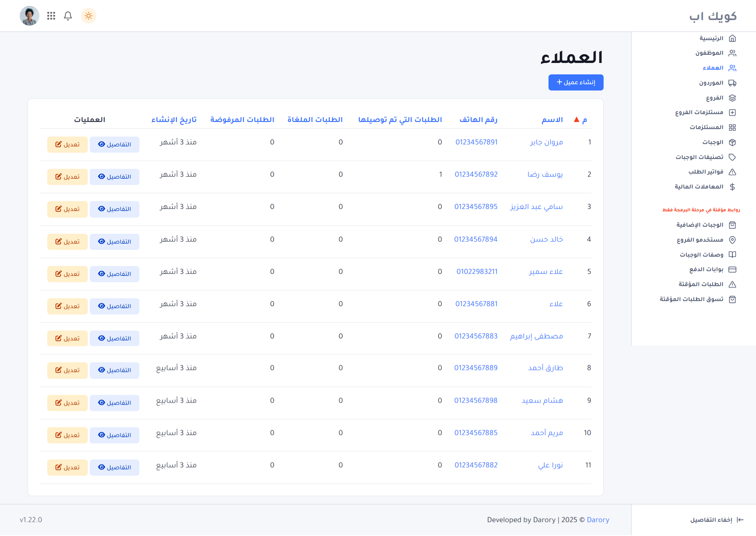
Task: Open التفاصيل for customer طارق أحمد
Action: 114,370
